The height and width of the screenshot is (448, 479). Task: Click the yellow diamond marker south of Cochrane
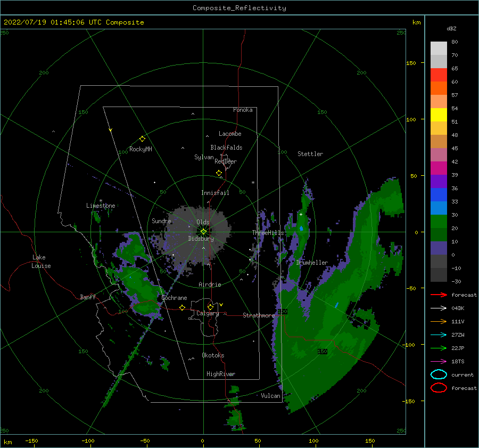[182, 308]
